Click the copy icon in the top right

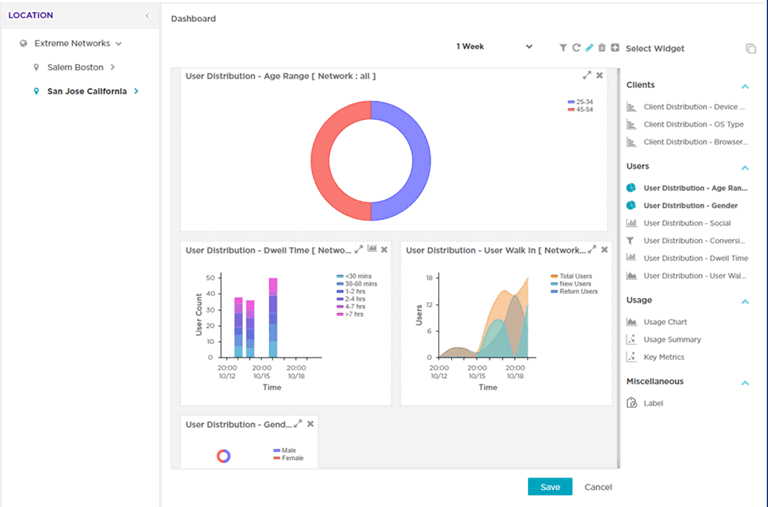pos(751,49)
